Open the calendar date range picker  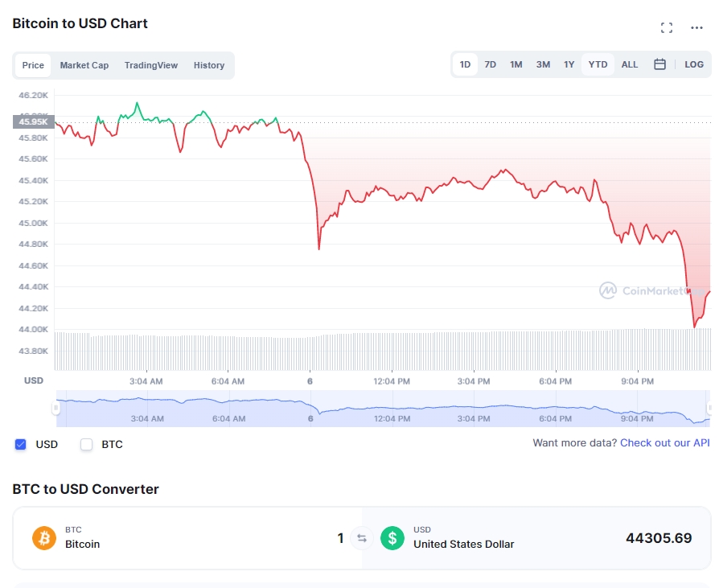click(659, 64)
